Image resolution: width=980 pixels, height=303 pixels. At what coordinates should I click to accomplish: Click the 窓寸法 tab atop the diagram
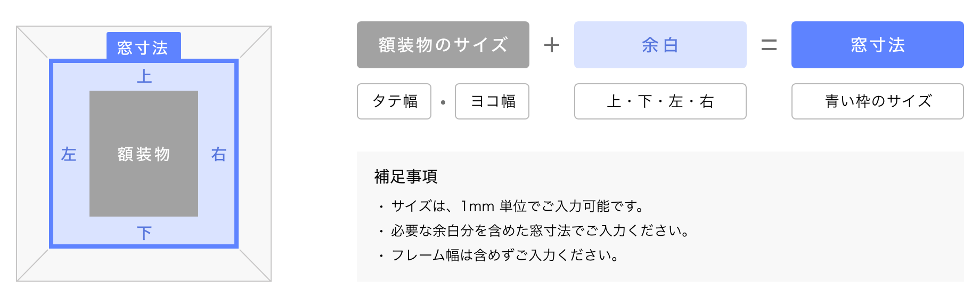click(x=143, y=47)
